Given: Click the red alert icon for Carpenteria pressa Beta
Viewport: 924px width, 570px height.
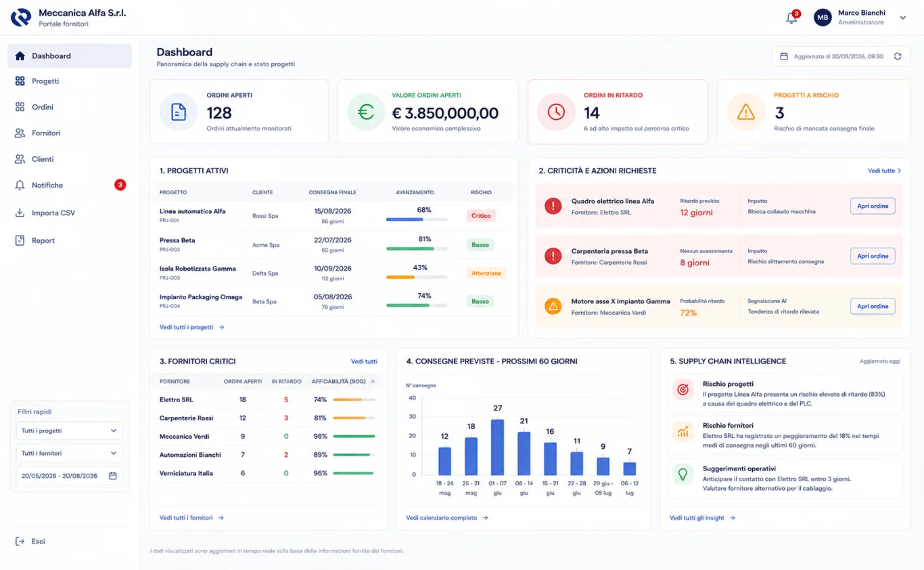Looking at the screenshot, I should pos(553,256).
